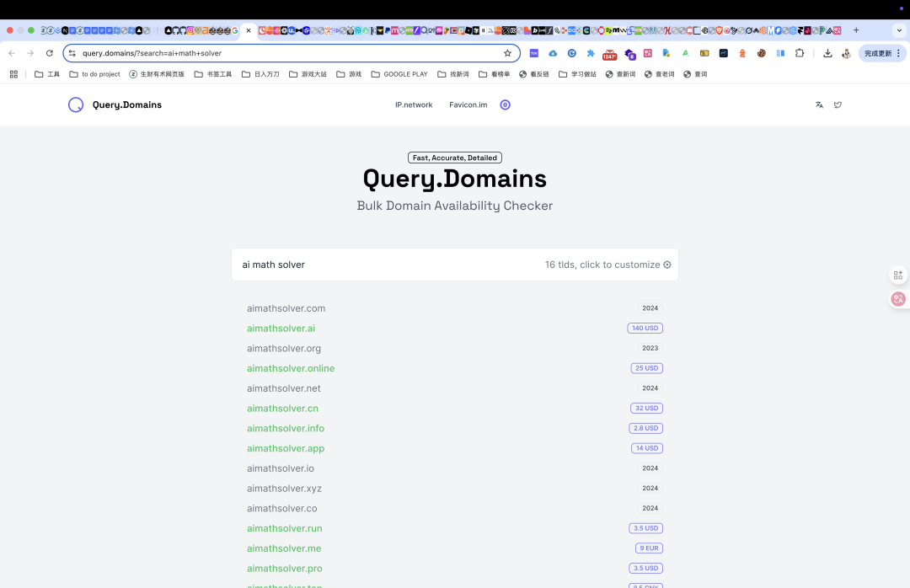Viewport: 910px width, 588px height.
Task: Click the available domain aimathsolver.ai
Action: 281,329
